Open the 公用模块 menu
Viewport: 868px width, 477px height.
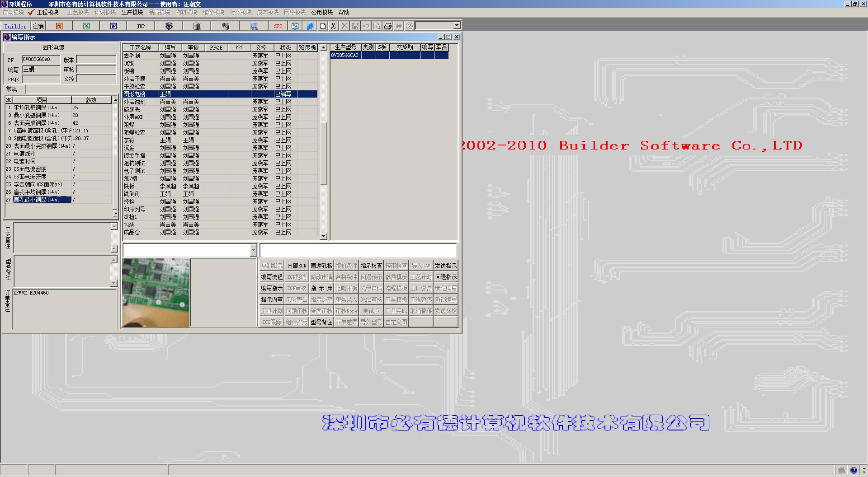pos(322,12)
